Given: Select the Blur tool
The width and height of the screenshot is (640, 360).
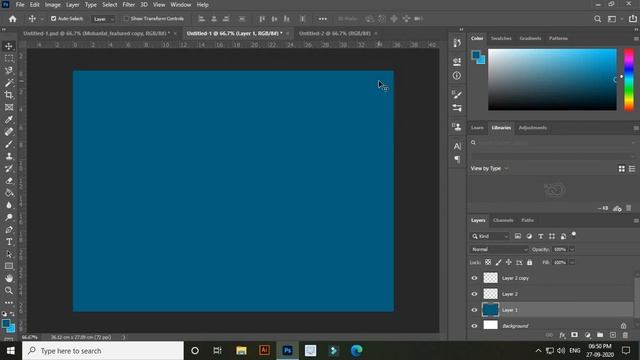Looking at the screenshot, I should coord(9,205).
